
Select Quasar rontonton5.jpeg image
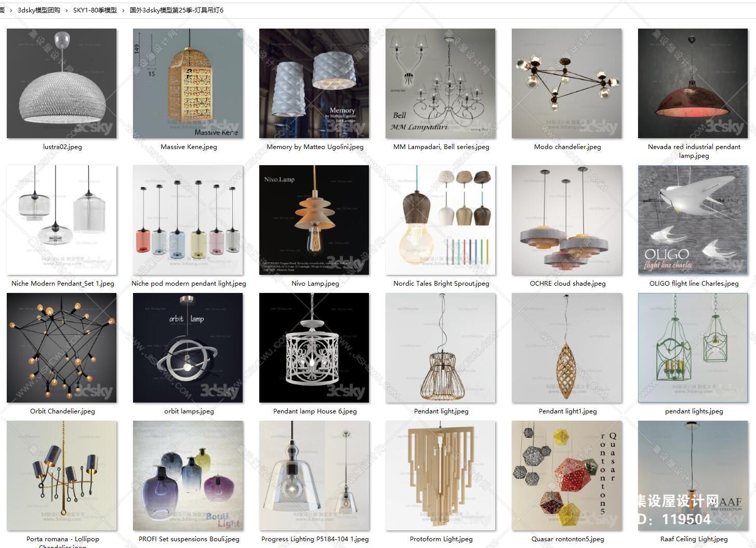tap(567, 475)
